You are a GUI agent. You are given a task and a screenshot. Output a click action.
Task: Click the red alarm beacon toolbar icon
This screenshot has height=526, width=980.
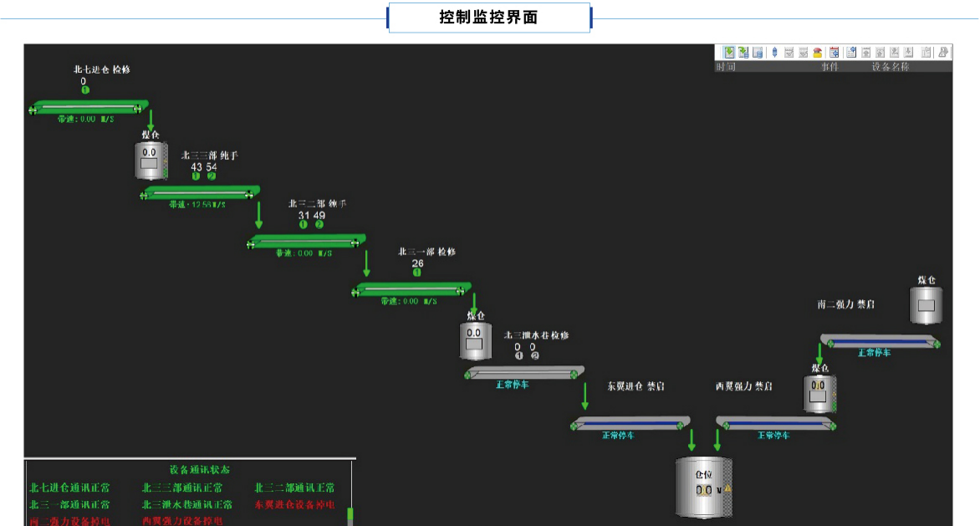click(x=817, y=53)
